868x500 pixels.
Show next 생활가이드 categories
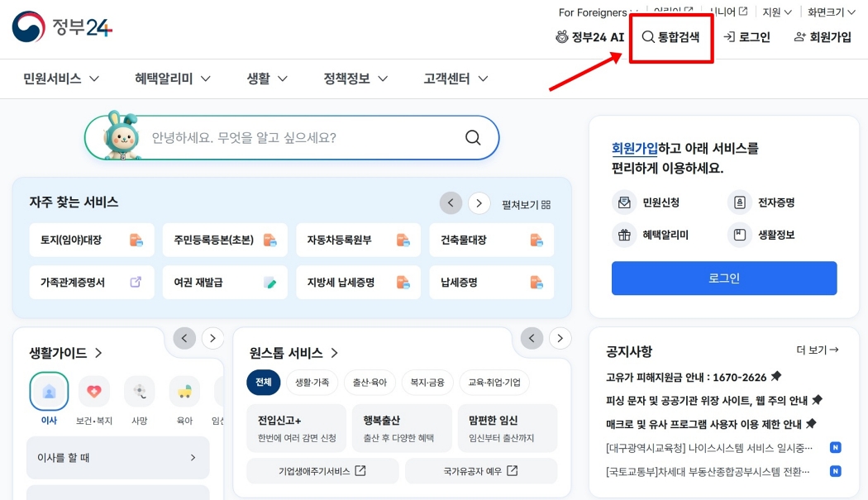pyautogui.click(x=212, y=338)
